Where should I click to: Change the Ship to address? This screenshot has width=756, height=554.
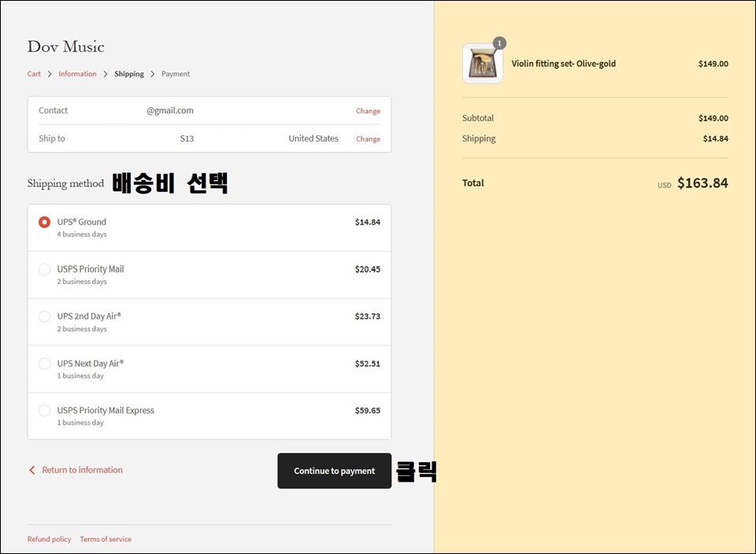tap(368, 138)
